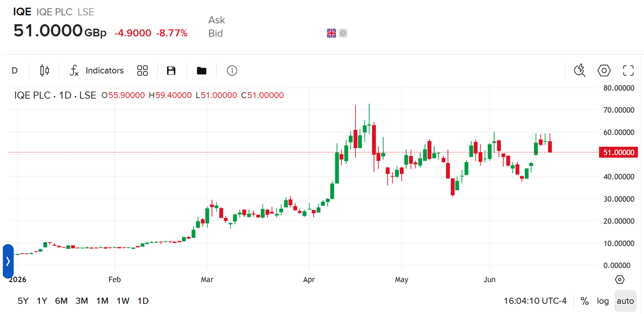Click the market clock status icon
Screen dimensions: 644x314
343,33
